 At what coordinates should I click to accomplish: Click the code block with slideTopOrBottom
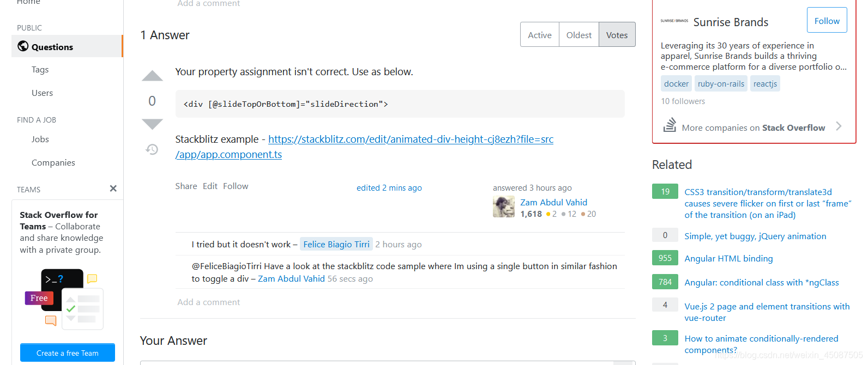[400, 104]
